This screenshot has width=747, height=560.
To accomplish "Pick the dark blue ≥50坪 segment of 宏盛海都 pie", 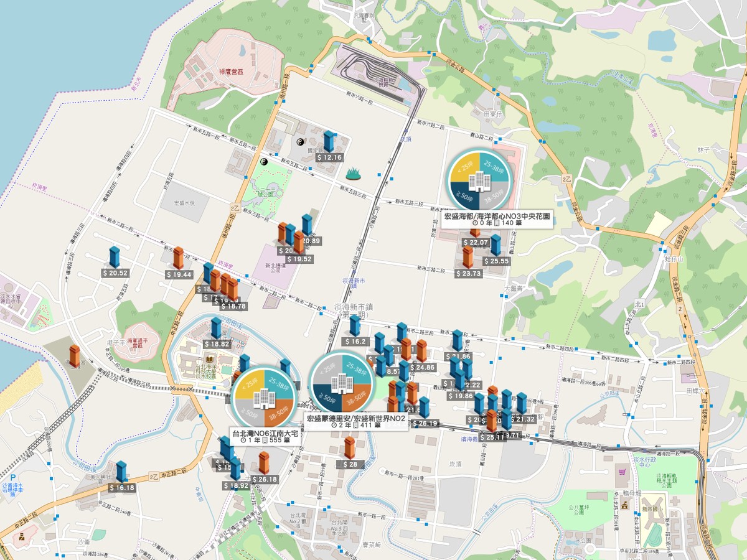I will click(x=464, y=197).
